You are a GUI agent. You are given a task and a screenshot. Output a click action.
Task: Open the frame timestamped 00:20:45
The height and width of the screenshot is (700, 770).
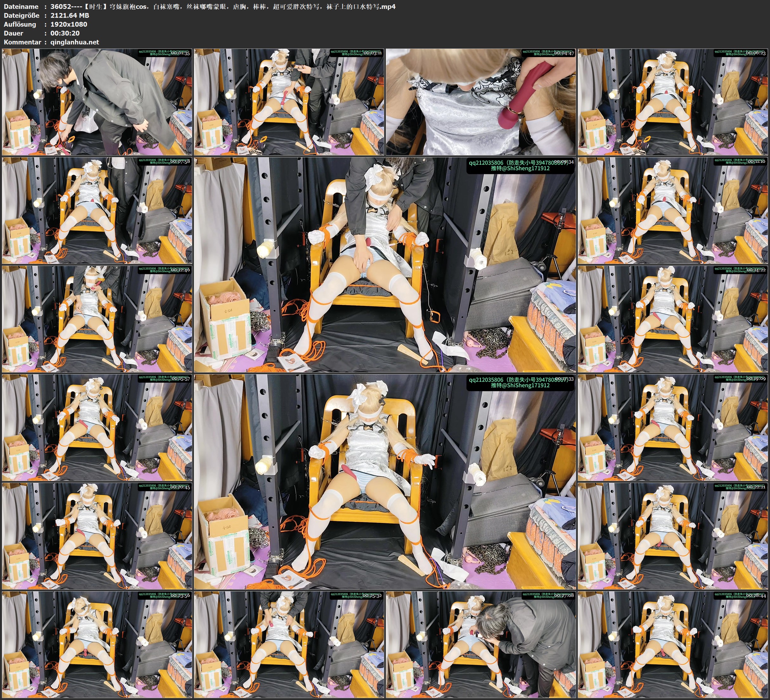97,536
